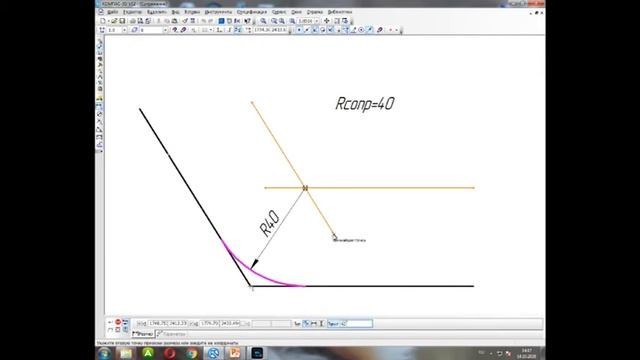Image resolution: width=640 pixels, height=360 pixels.
Task: Open the view scale 1.0 dropdown arrow
Action: point(124,30)
